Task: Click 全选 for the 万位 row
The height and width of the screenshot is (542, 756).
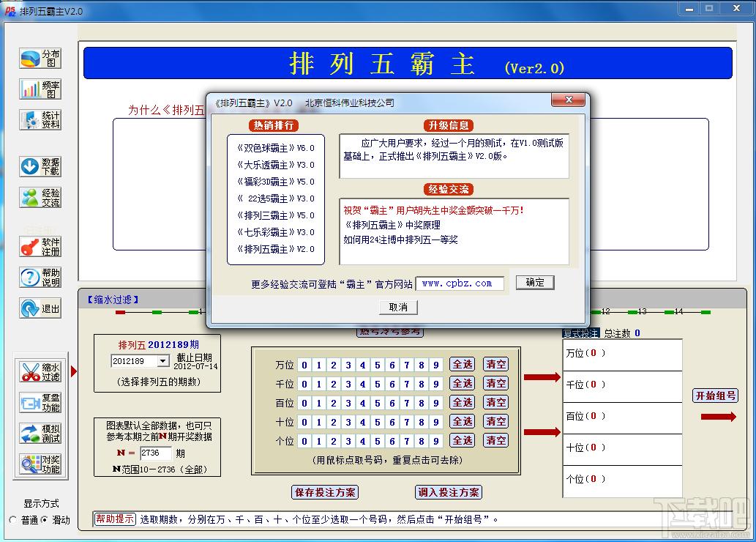Action: (x=462, y=365)
